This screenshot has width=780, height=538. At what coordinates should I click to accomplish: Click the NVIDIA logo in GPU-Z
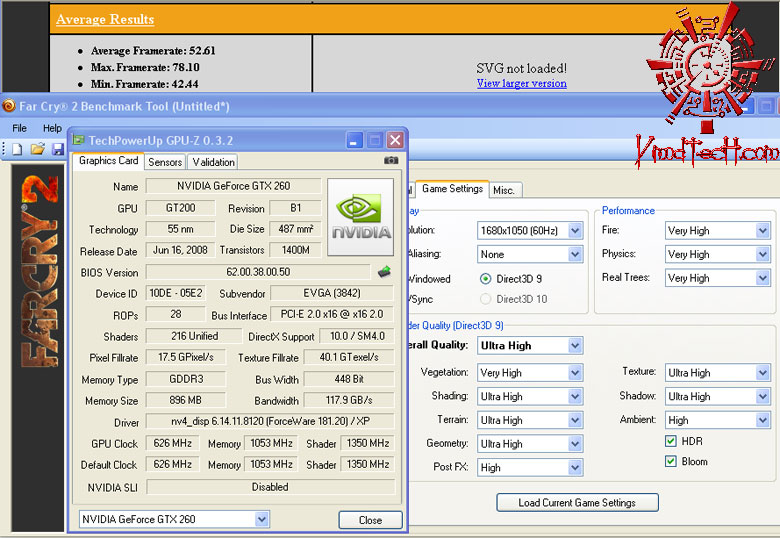point(361,217)
